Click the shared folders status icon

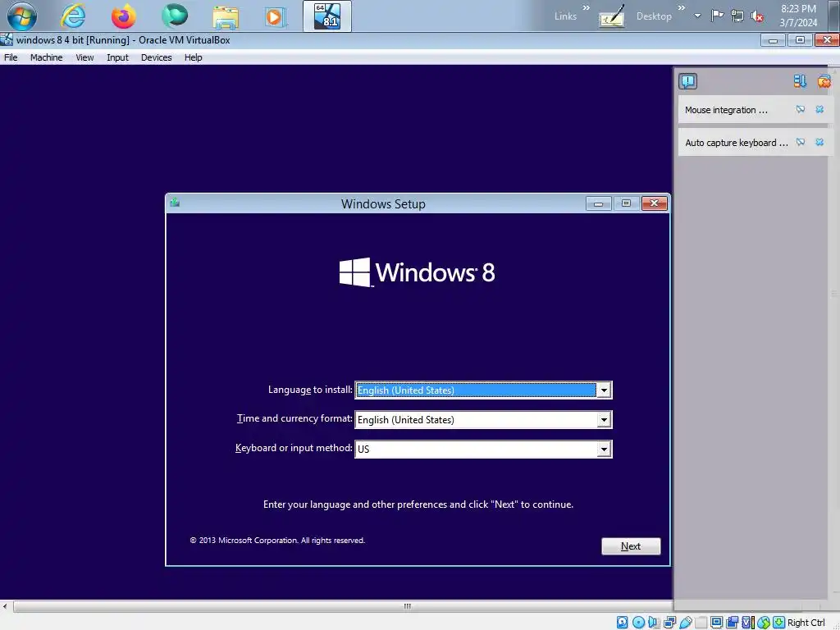click(x=701, y=622)
